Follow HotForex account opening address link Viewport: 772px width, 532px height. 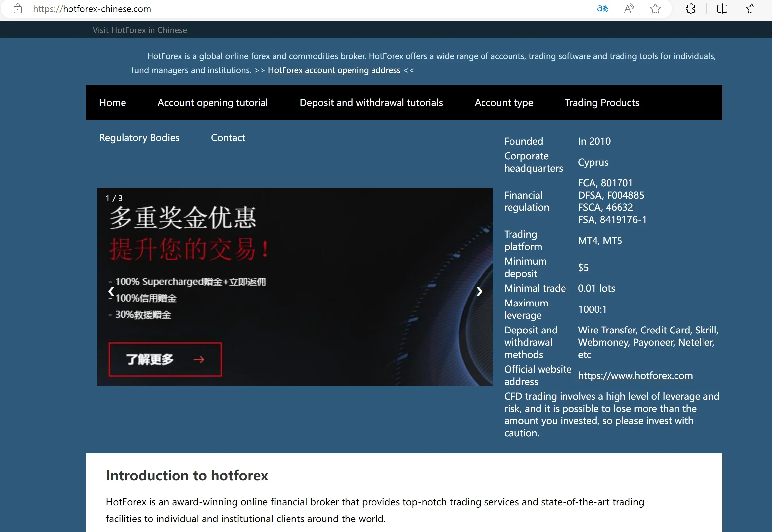(x=334, y=70)
